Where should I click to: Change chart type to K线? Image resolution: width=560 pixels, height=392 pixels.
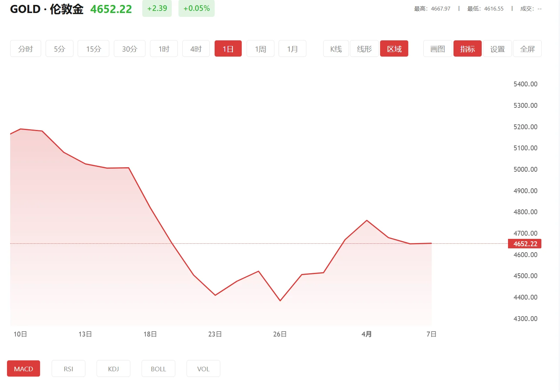pyautogui.click(x=336, y=49)
